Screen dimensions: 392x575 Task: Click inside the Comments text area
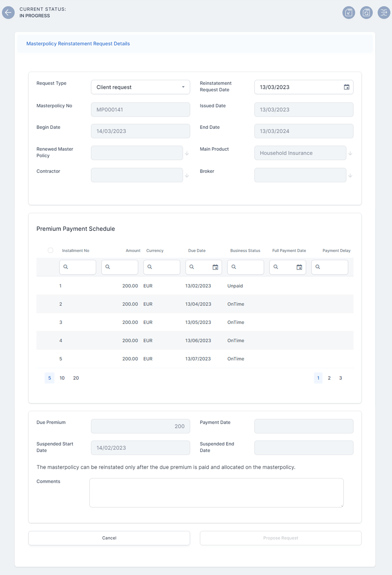(216, 492)
